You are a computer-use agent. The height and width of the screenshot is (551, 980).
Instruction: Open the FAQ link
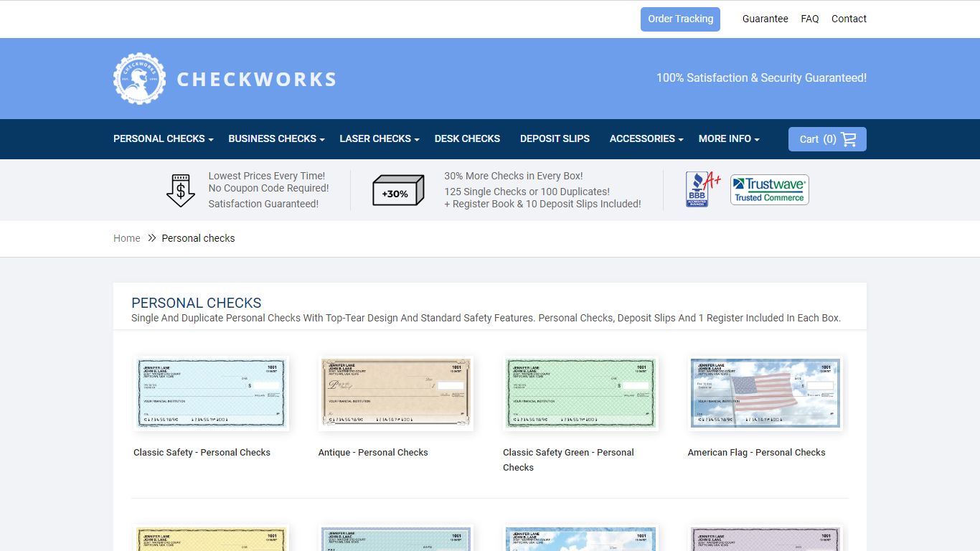coord(810,19)
